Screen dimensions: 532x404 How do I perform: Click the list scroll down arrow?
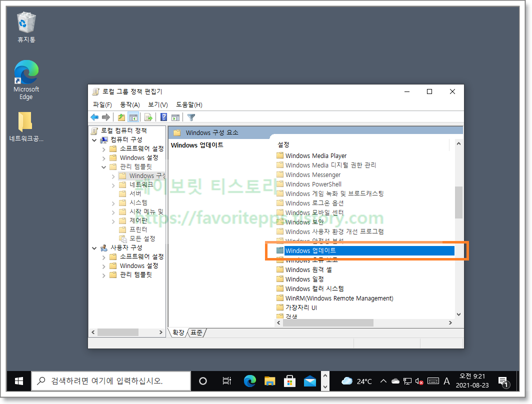coord(458,314)
